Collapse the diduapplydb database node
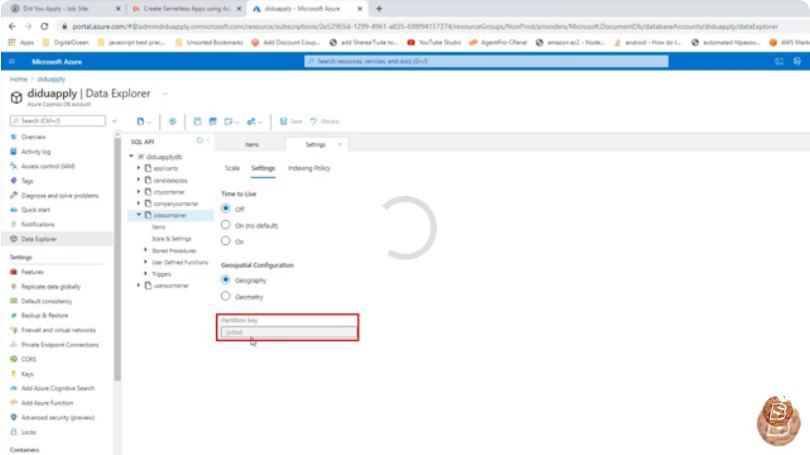 pyautogui.click(x=131, y=156)
